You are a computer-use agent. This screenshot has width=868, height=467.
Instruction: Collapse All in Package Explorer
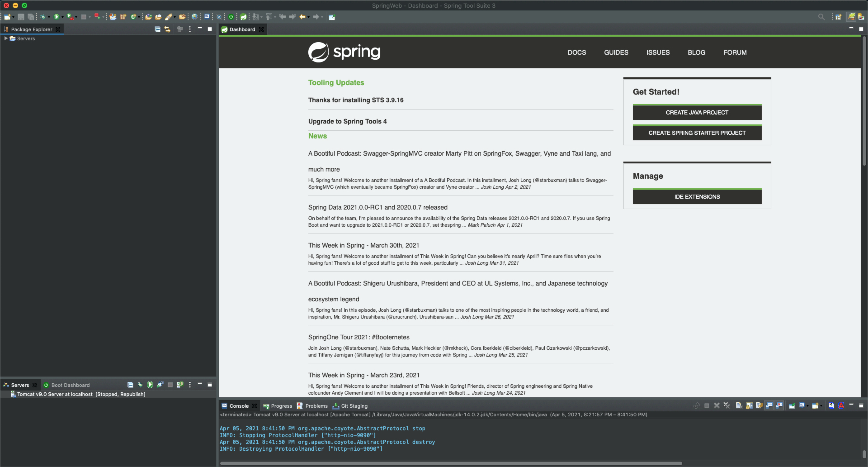click(x=157, y=29)
